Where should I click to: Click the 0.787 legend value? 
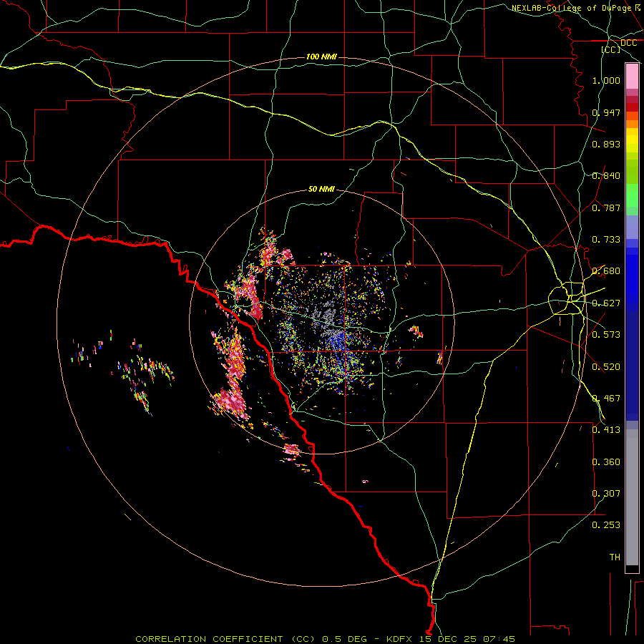(606, 208)
